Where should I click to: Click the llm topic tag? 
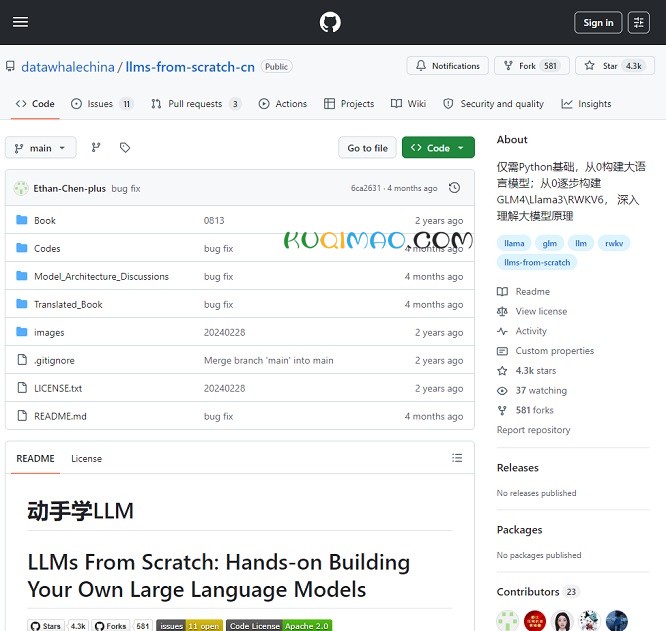point(581,243)
